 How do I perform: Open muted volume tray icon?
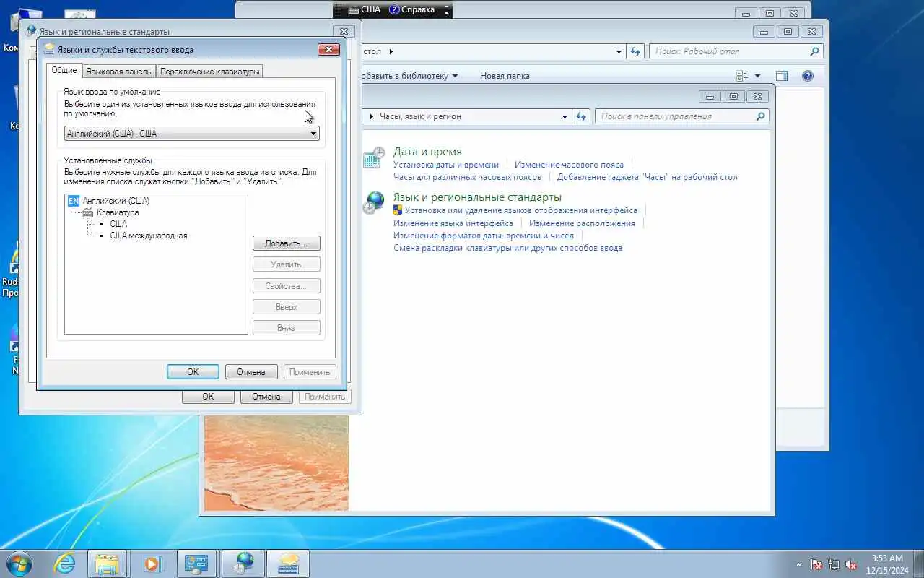tap(852, 564)
